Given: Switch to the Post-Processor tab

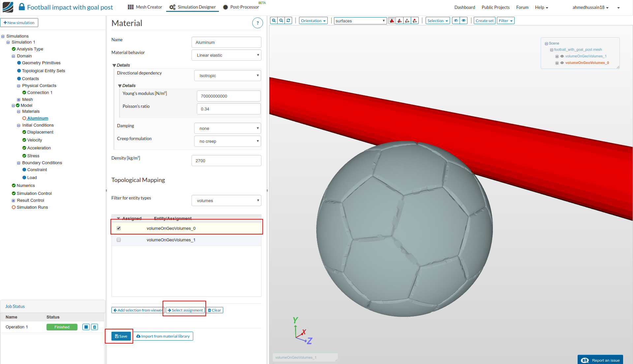Looking at the screenshot, I should click(241, 7).
